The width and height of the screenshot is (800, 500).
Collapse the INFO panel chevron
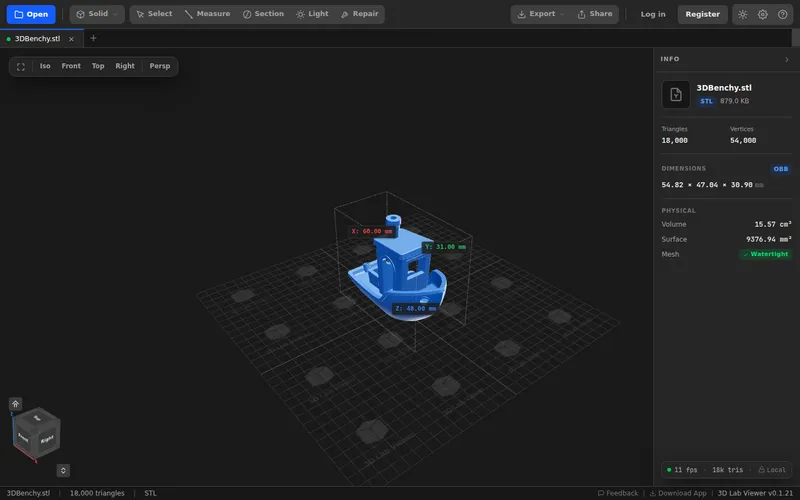(x=787, y=60)
